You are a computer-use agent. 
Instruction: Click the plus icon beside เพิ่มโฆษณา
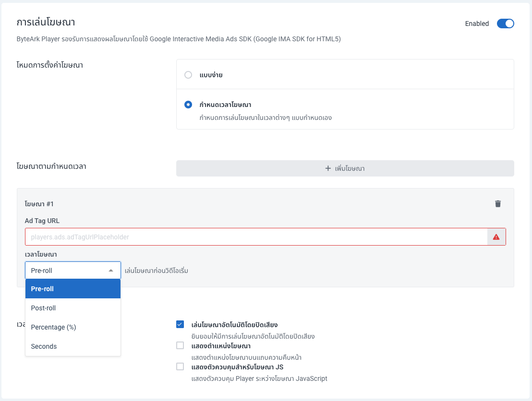coord(328,168)
